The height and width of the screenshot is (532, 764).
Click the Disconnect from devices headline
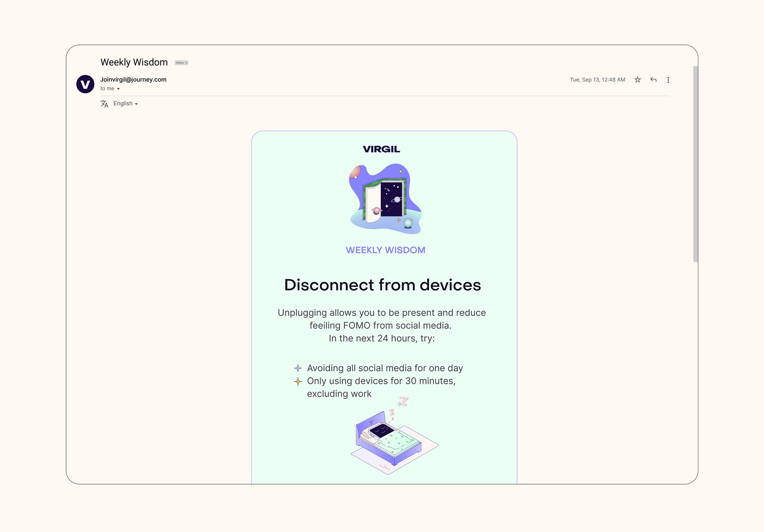pos(382,285)
